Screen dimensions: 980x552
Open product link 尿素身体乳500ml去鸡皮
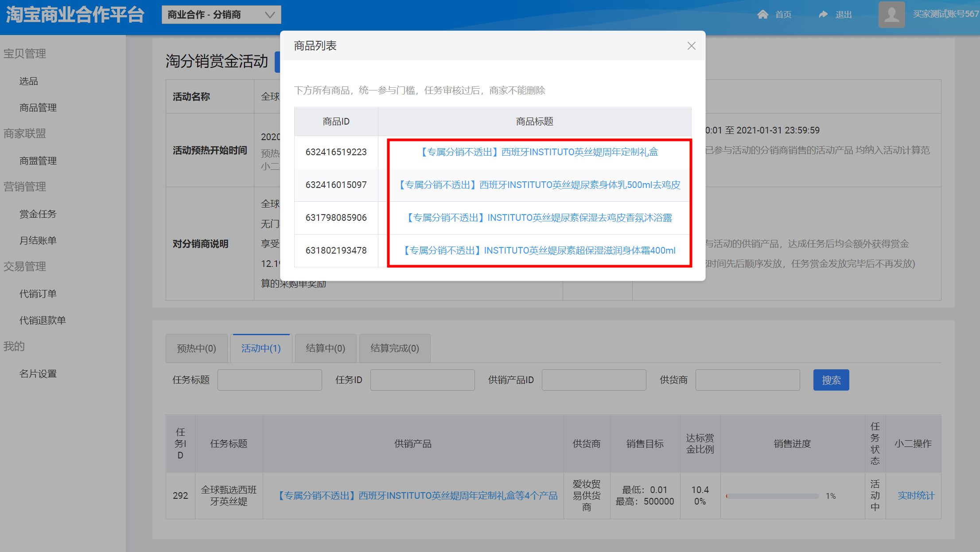click(538, 185)
